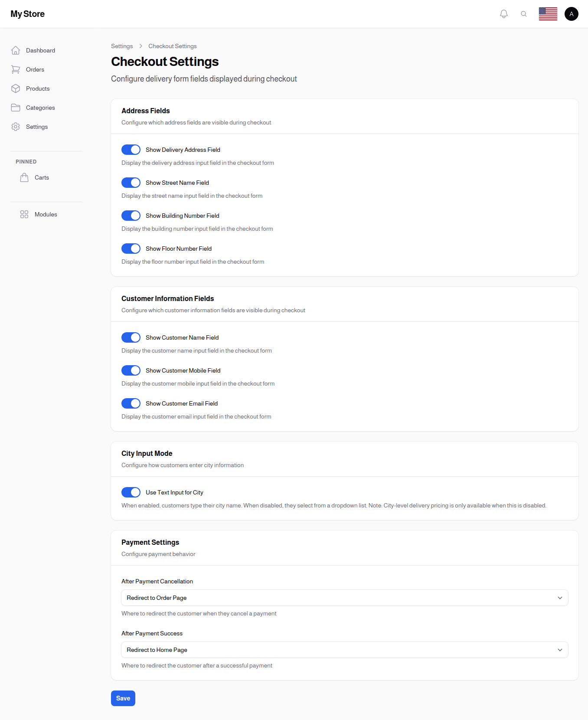The image size is (588, 720).
Task: Open the Dashboard from the sidebar
Action: pyautogui.click(x=16, y=50)
